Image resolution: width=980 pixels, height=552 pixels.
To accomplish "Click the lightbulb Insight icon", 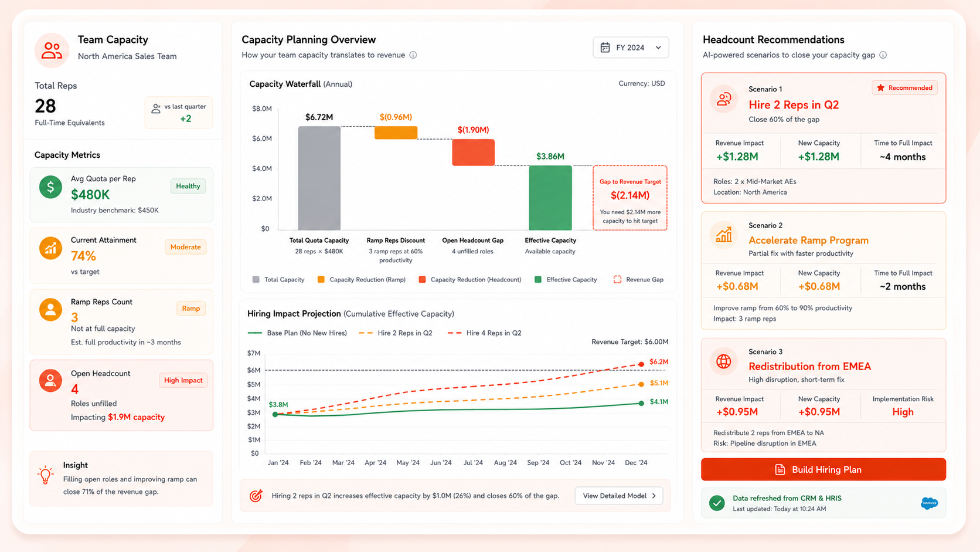I will coord(46,475).
